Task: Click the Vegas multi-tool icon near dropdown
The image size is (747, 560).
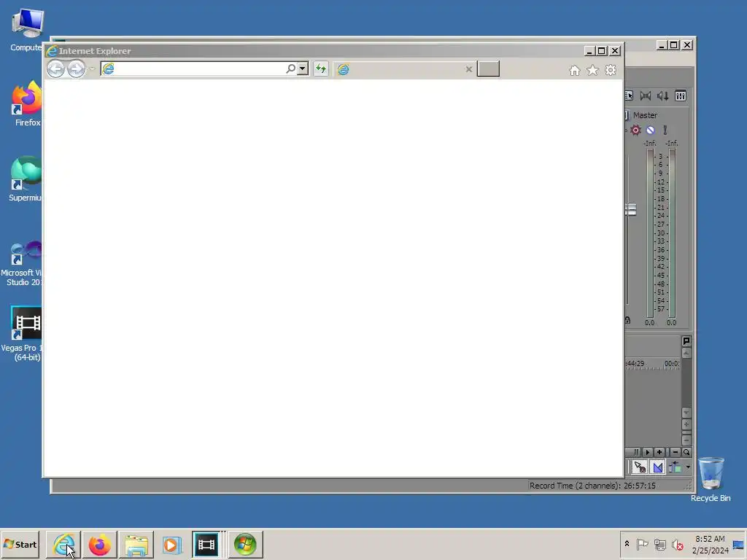Action: click(x=675, y=467)
